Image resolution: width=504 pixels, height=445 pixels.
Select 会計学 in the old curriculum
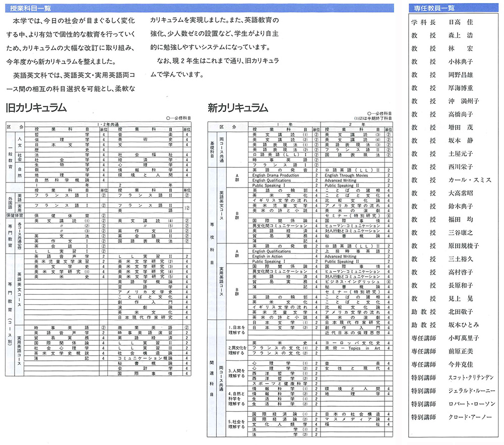(145, 368)
